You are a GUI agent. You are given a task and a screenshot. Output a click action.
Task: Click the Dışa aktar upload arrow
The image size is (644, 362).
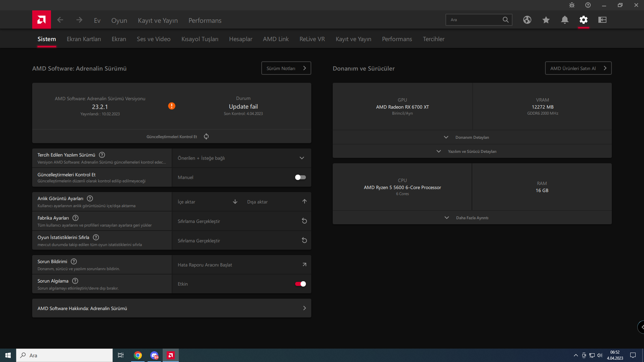click(x=304, y=201)
